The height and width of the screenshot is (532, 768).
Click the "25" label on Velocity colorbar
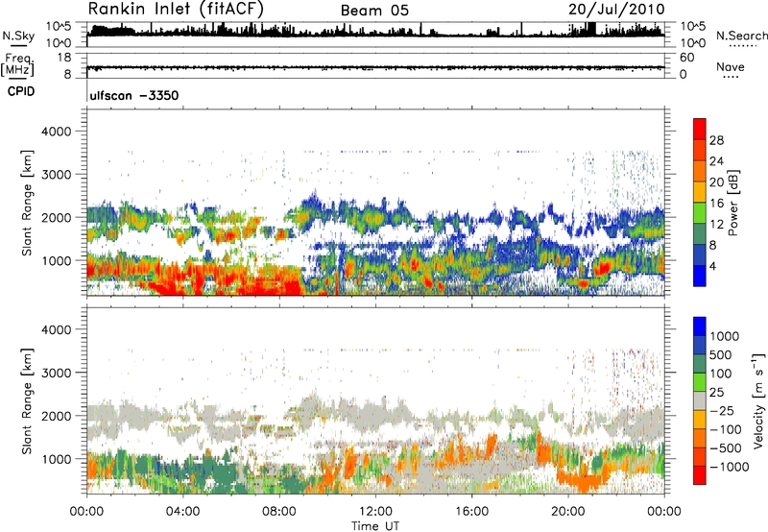[716, 392]
